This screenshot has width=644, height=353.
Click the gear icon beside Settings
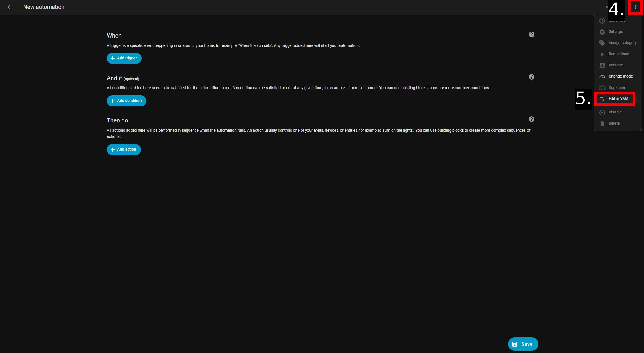[x=602, y=32]
